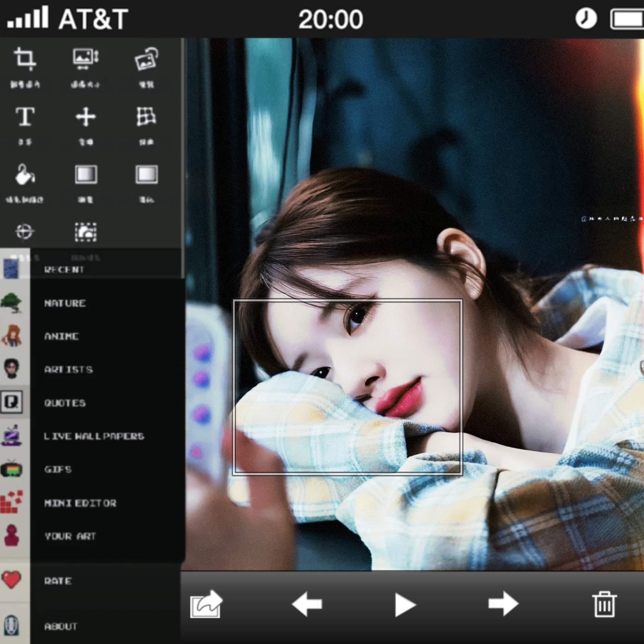This screenshot has height=644, width=644.
Task: Select the Text tool icon
Action: [25, 117]
